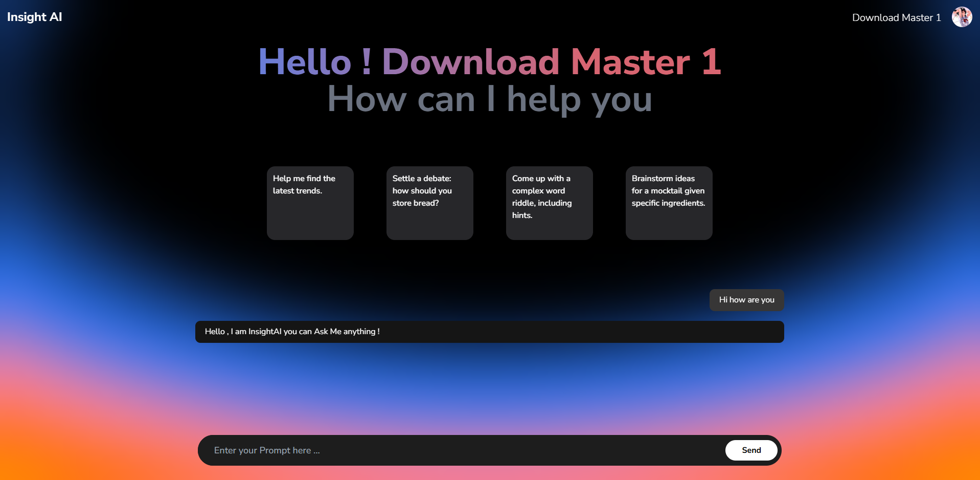Image resolution: width=980 pixels, height=480 pixels.
Task: Click the Download Master 1 username
Action: tap(896, 17)
